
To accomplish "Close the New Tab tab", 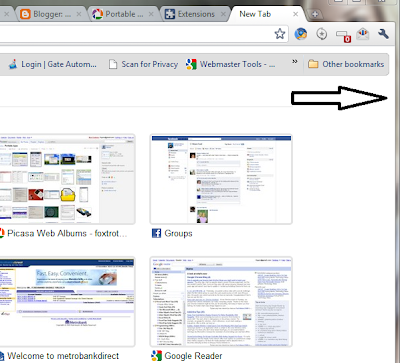I will 295,14.
